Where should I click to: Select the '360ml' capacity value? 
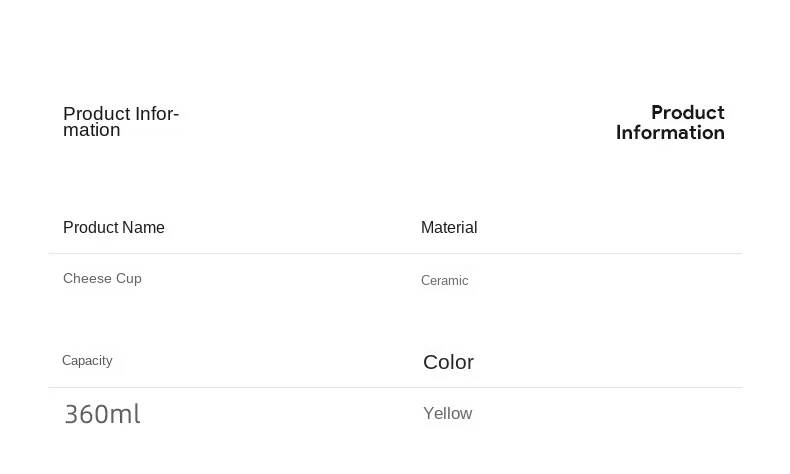click(102, 414)
